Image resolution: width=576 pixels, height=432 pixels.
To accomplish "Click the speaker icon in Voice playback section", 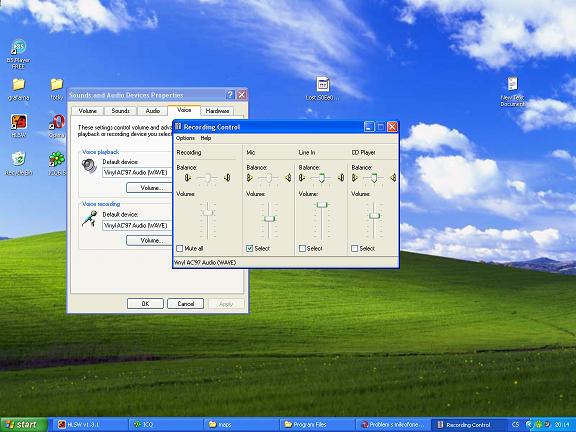I will (89, 166).
